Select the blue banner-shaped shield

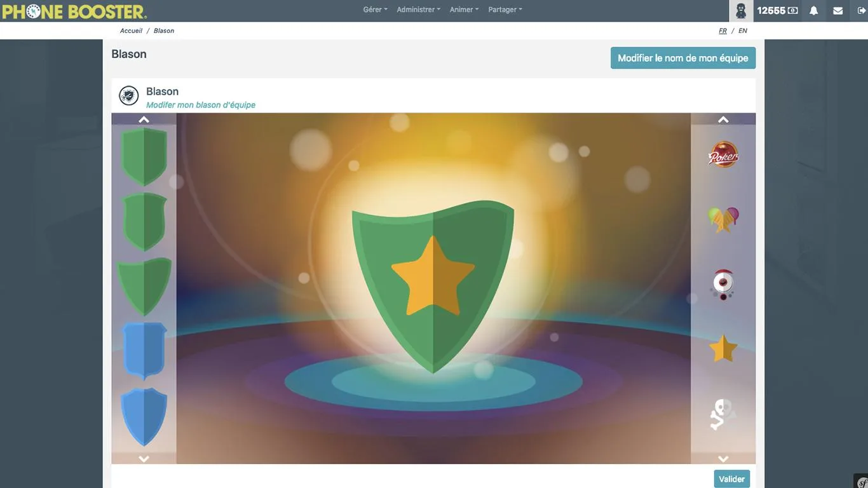(x=144, y=351)
